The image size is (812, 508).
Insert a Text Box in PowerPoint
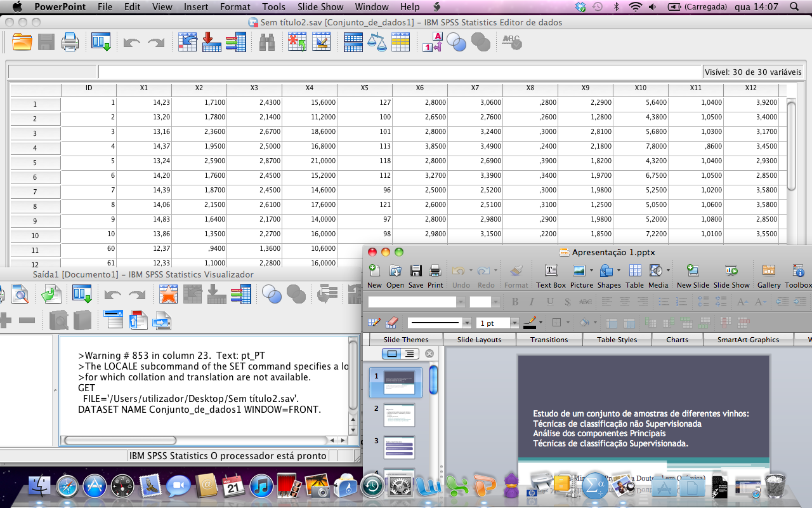(x=551, y=276)
